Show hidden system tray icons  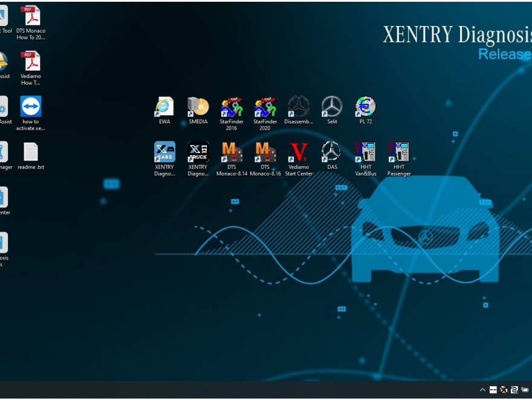tap(482, 390)
